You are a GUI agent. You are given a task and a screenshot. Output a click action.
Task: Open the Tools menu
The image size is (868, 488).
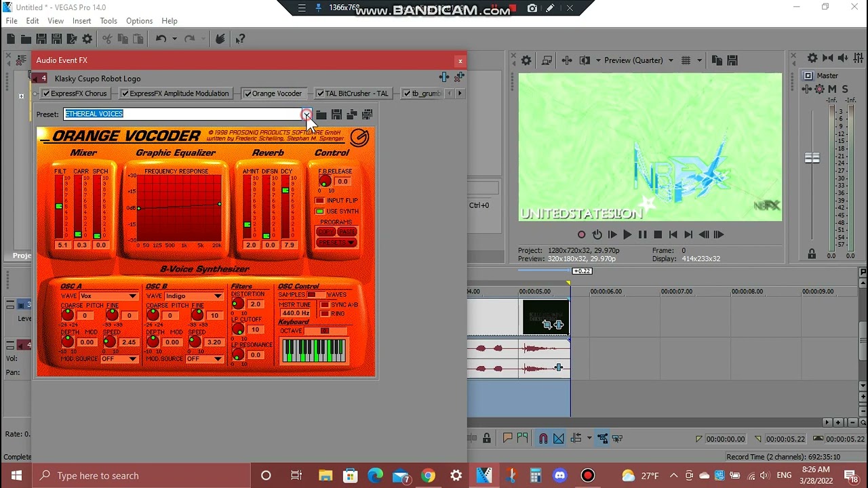[108, 21]
